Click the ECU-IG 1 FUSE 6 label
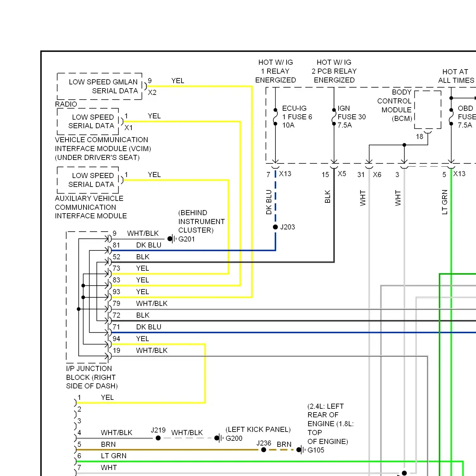Screen dimensions: 476x476 (x=297, y=117)
